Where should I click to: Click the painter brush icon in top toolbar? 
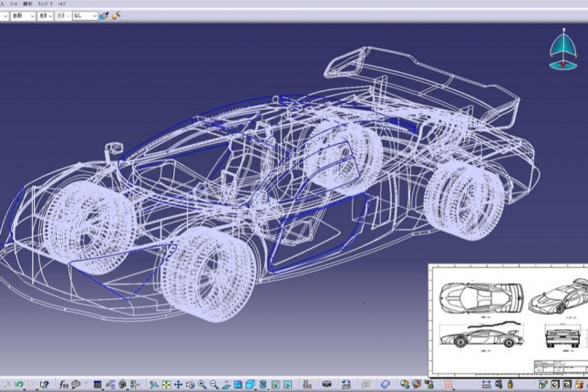coord(104,16)
